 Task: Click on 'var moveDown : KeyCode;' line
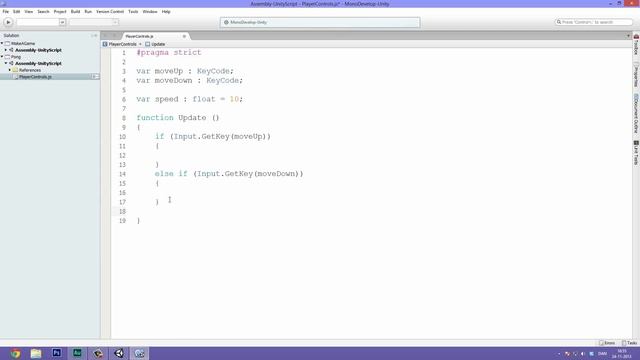coord(189,80)
